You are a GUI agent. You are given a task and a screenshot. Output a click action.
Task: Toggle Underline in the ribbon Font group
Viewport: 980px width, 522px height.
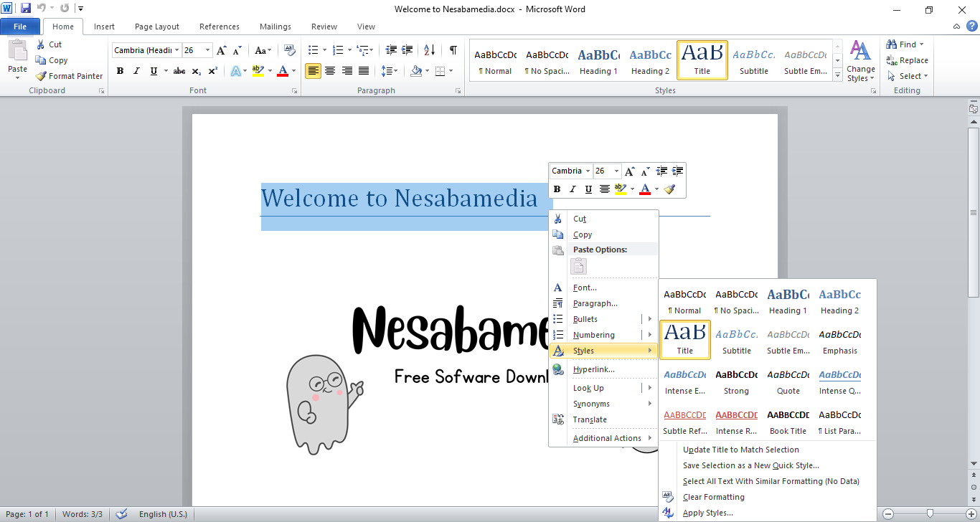pos(154,71)
